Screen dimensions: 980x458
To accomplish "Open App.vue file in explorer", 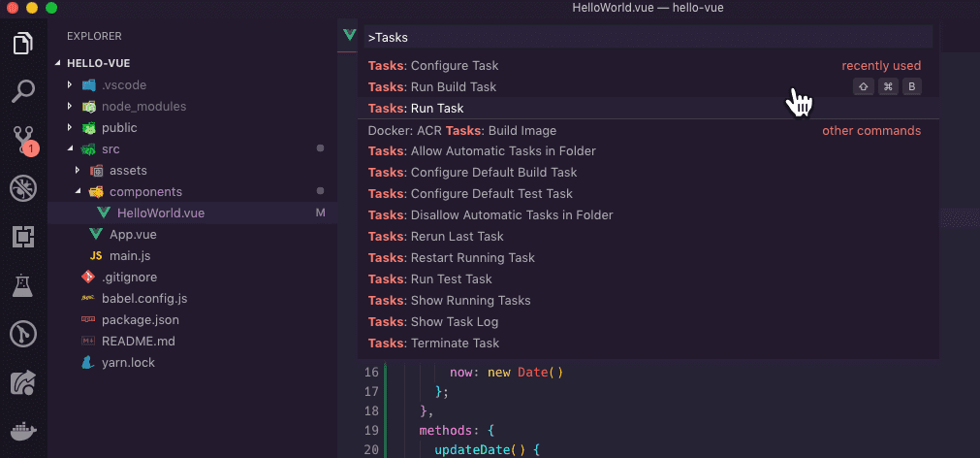I will (132, 235).
